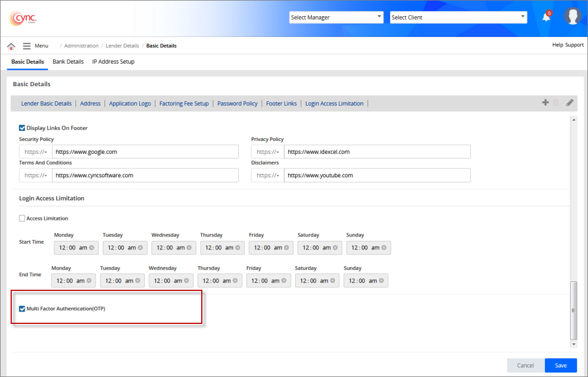Click the Privacy Policy URL field
This screenshot has height=377, width=588.
[x=377, y=152]
